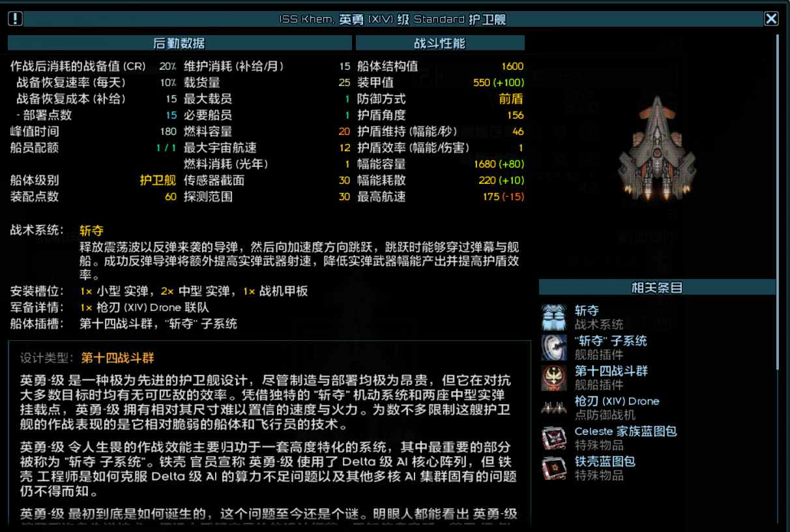The width and height of the screenshot is (790, 532).
Task: Click the 船员配额 label
Action: (x=34, y=148)
